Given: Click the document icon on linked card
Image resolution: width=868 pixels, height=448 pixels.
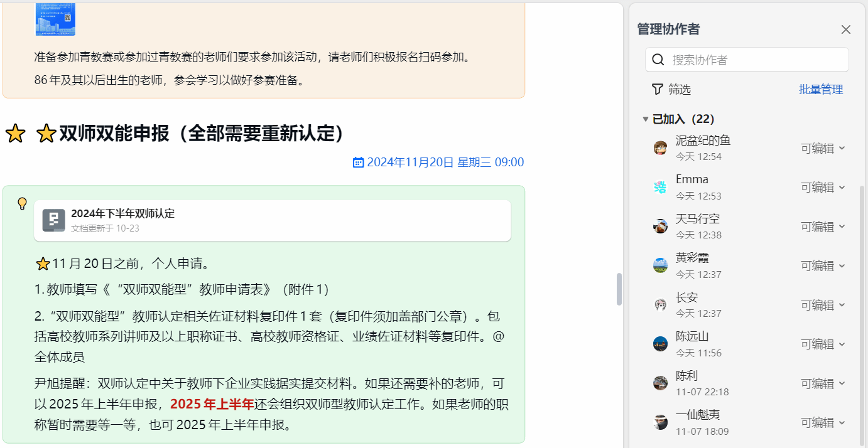Looking at the screenshot, I should 54,220.
